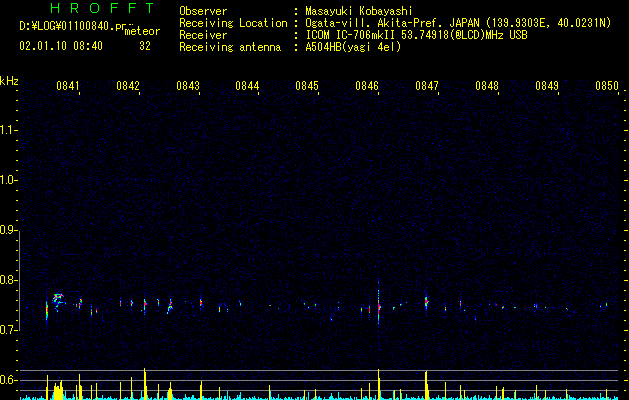The width and height of the screenshot is (629, 400).
Task: Click the kHz axis unit label
Action: pos(9,81)
